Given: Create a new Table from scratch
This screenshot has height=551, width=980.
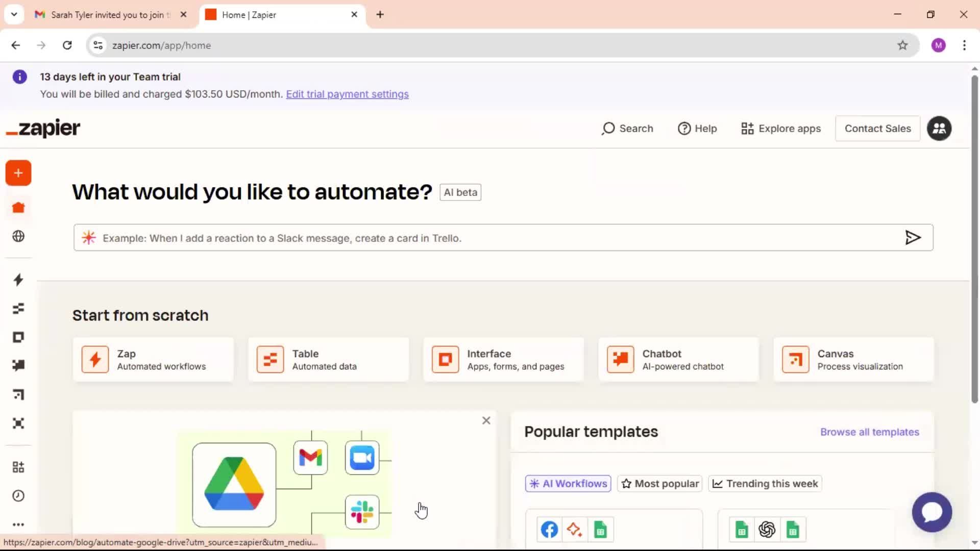Looking at the screenshot, I should click(x=328, y=360).
